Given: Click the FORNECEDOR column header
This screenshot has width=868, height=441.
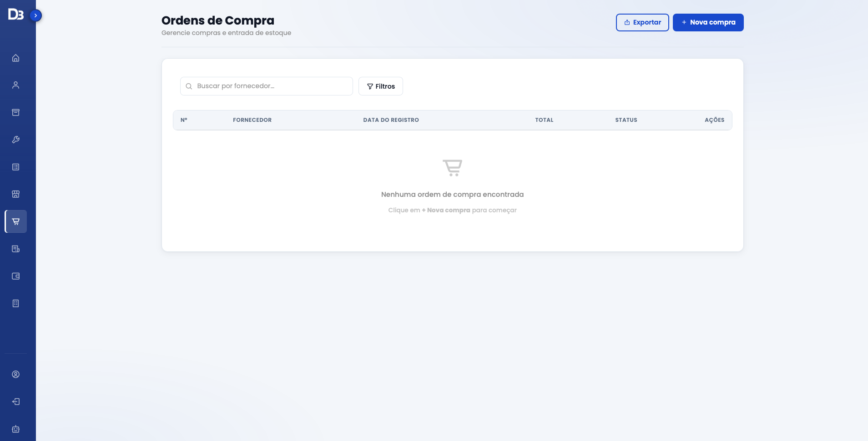Looking at the screenshot, I should [x=252, y=120].
